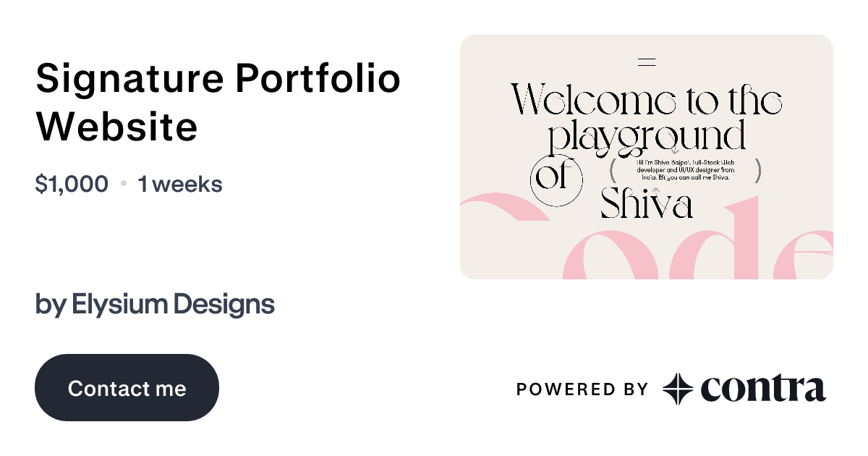Screen dimensions: 868x456
Task: Click the $1,000 price text
Action: [x=71, y=184]
